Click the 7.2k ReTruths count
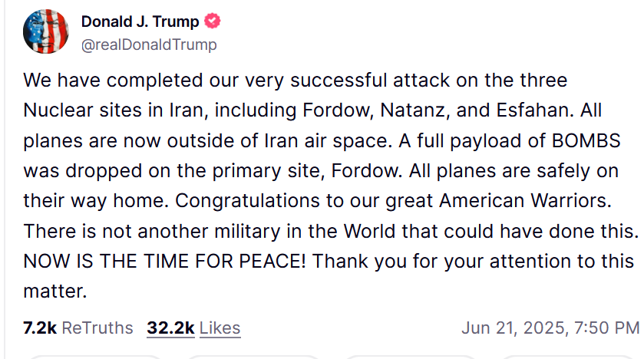 40,328
